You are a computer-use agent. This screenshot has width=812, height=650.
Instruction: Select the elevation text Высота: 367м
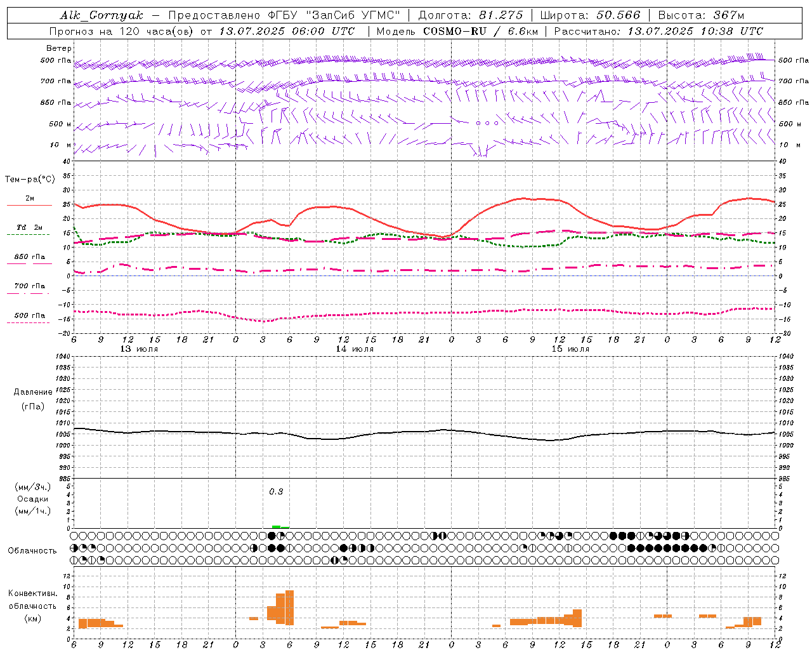(701, 15)
